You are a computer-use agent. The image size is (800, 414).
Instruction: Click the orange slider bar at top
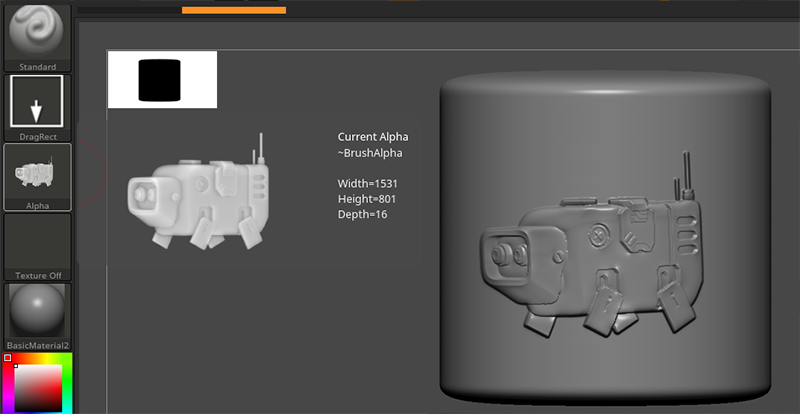pyautogui.click(x=233, y=10)
